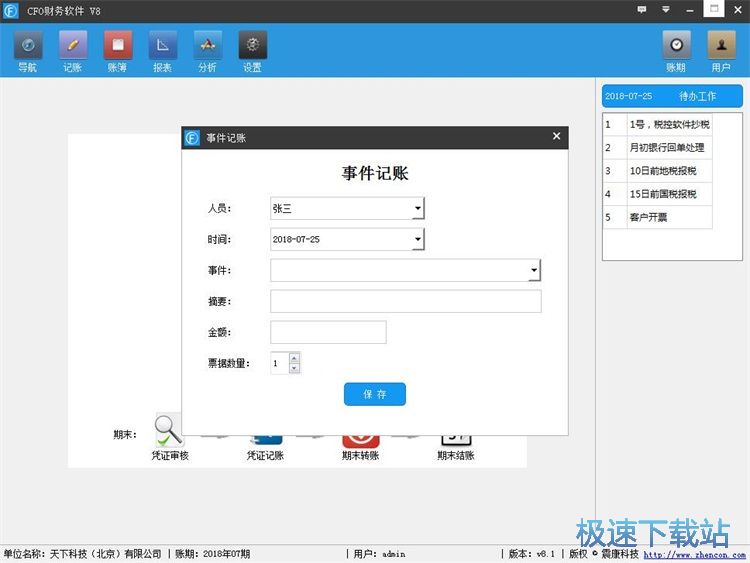Click the CFO app logo in title bar
Image resolution: width=750 pixels, height=563 pixels.
(11, 11)
